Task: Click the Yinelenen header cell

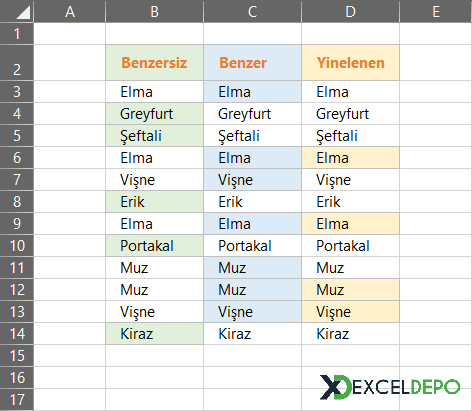Action: click(350, 63)
